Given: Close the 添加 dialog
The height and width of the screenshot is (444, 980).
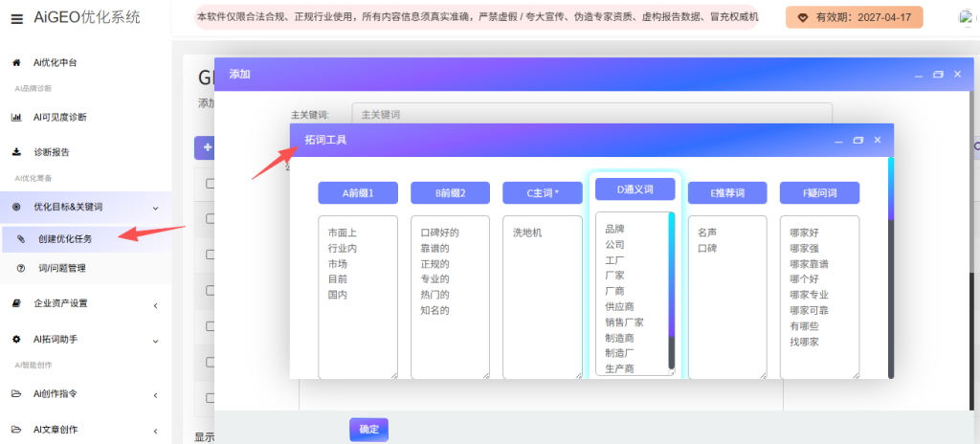Looking at the screenshot, I should (957, 74).
